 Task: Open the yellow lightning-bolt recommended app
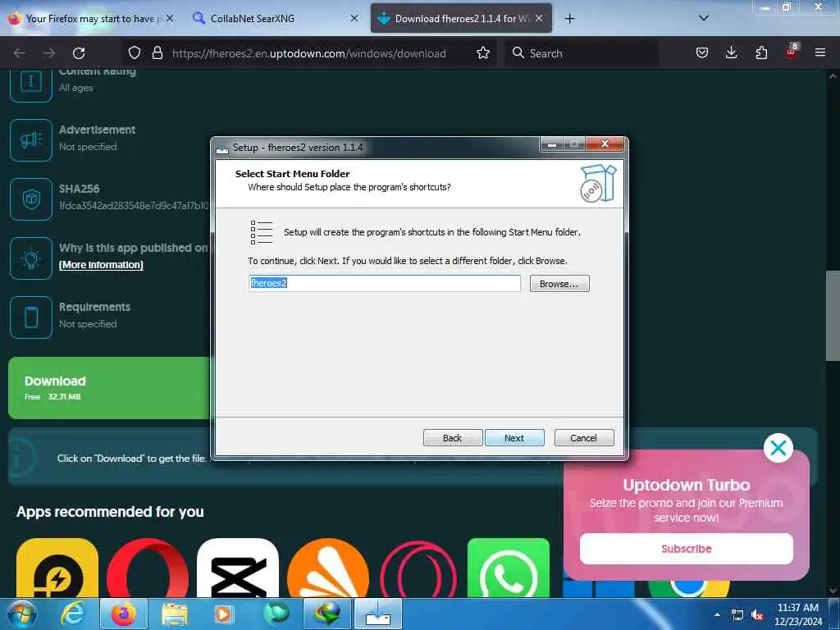(x=57, y=568)
